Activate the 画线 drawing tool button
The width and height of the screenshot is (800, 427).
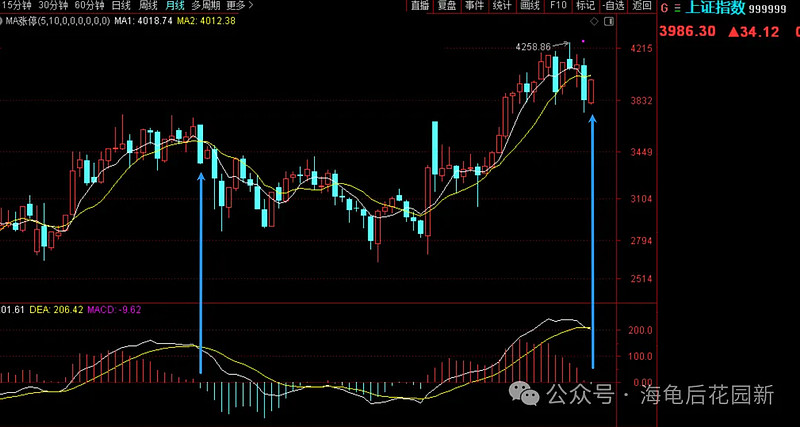pos(530,6)
